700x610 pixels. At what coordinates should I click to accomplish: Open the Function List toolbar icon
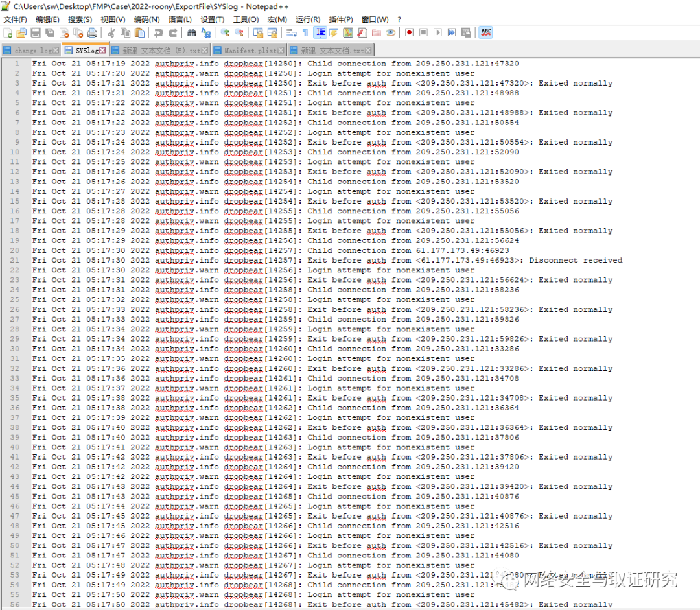coord(362,32)
